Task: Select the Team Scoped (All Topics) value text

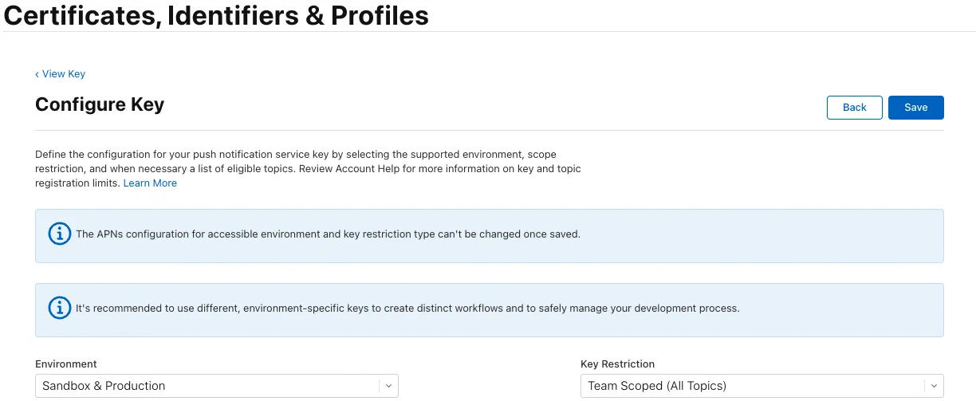Action: [657, 386]
